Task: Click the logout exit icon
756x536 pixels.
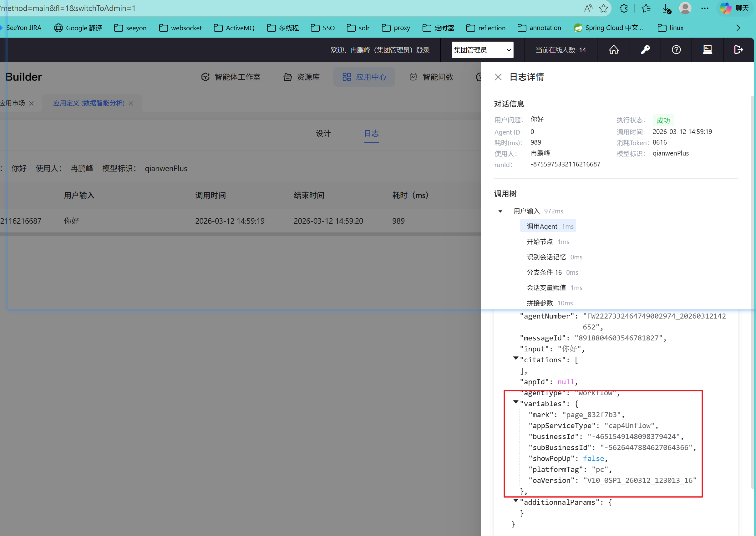Action: (x=738, y=50)
